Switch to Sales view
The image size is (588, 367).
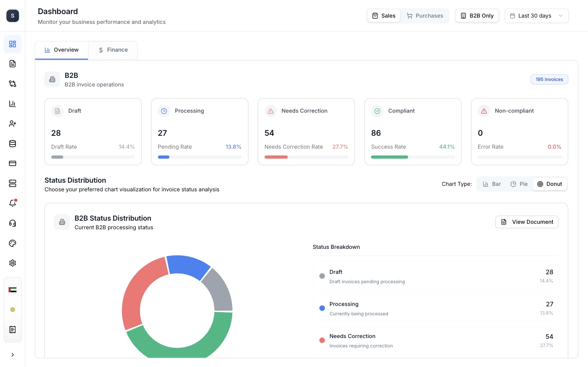tap(384, 16)
